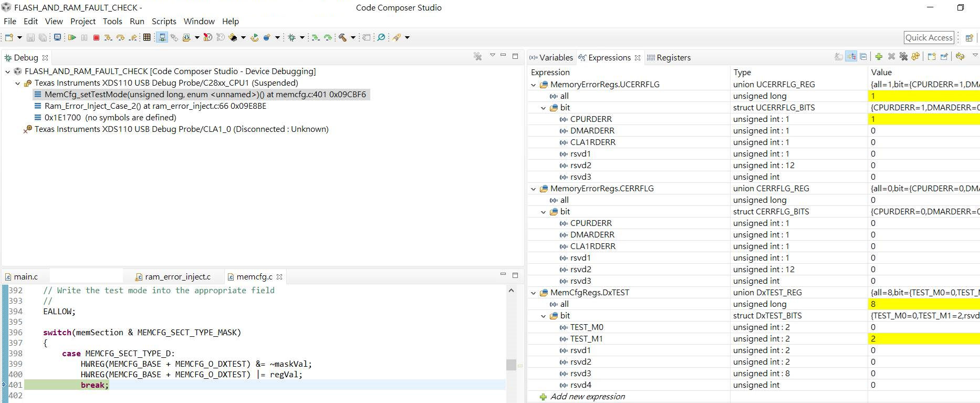Open the Expressions view menu dropdown arrow
Viewport: 980px width, 403px height.
point(975,56)
